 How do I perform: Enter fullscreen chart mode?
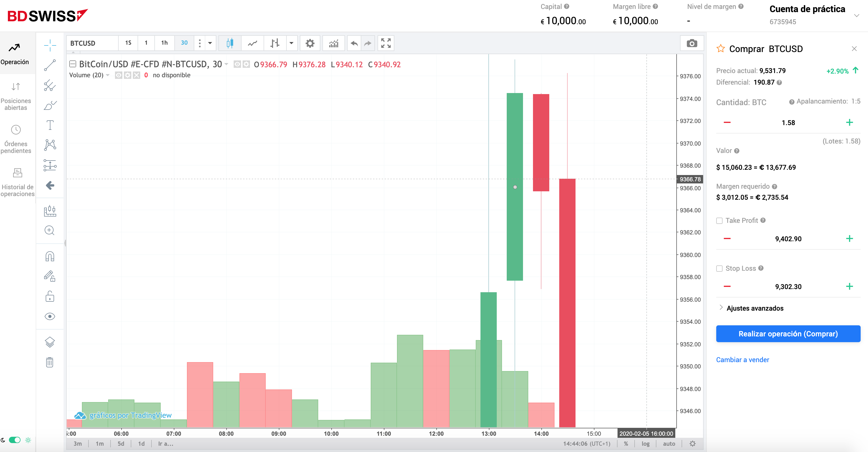pos(386,43)
